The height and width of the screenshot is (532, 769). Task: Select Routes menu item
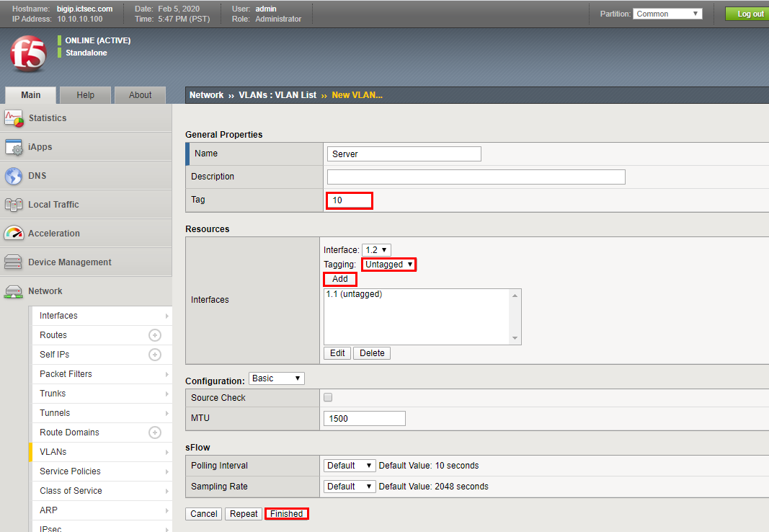click(x=53, y=335)
